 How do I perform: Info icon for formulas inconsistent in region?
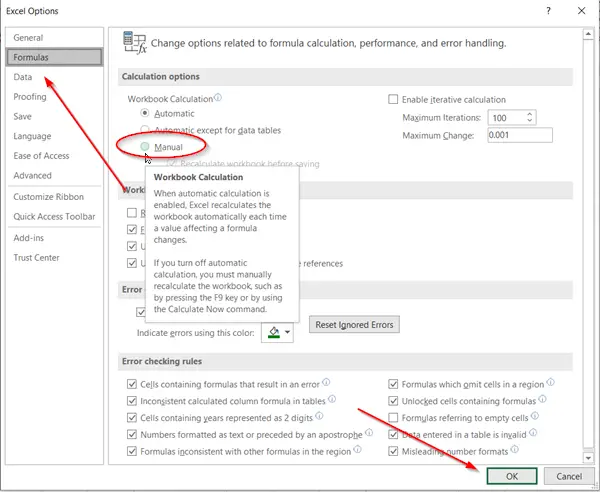pyautogui.click(x=357, y=449)
